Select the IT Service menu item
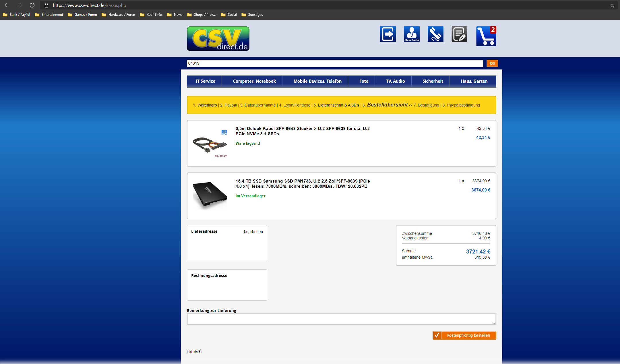The height and width of the screenshot is (364, 620). tap(205, 81)
